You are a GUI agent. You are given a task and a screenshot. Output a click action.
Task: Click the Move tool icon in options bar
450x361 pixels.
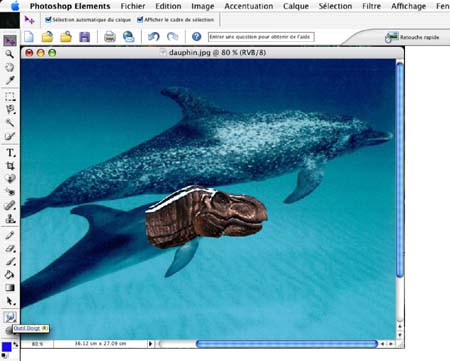[x=29, y=20]
